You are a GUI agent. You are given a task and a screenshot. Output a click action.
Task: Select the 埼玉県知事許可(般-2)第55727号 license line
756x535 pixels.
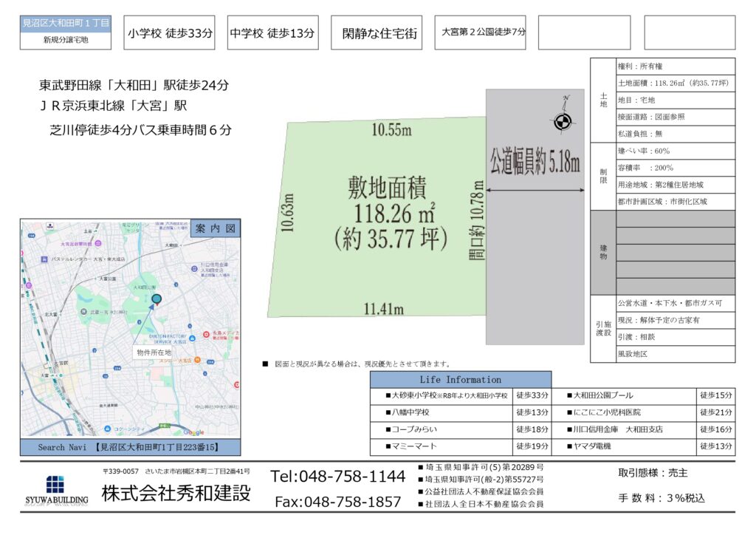pos(481,480)
